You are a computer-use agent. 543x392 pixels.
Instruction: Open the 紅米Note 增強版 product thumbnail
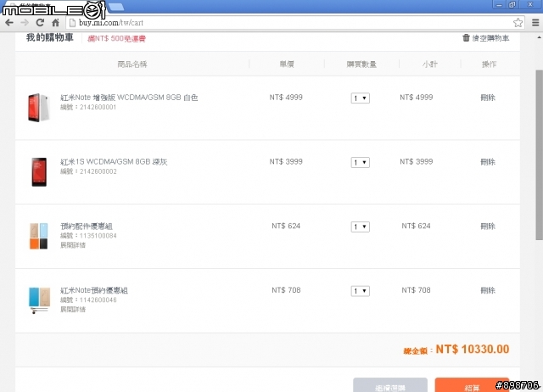[38, 108]
